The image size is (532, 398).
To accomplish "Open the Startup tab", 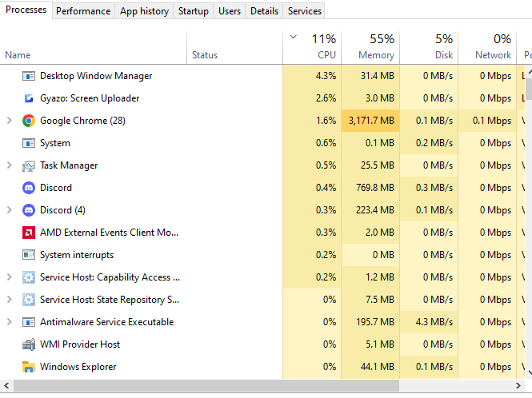I will [x=194, y=11].
